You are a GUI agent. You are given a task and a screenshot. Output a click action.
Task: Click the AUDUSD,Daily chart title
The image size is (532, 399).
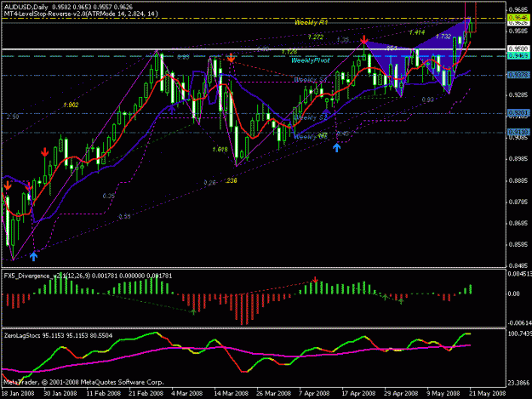26,7
